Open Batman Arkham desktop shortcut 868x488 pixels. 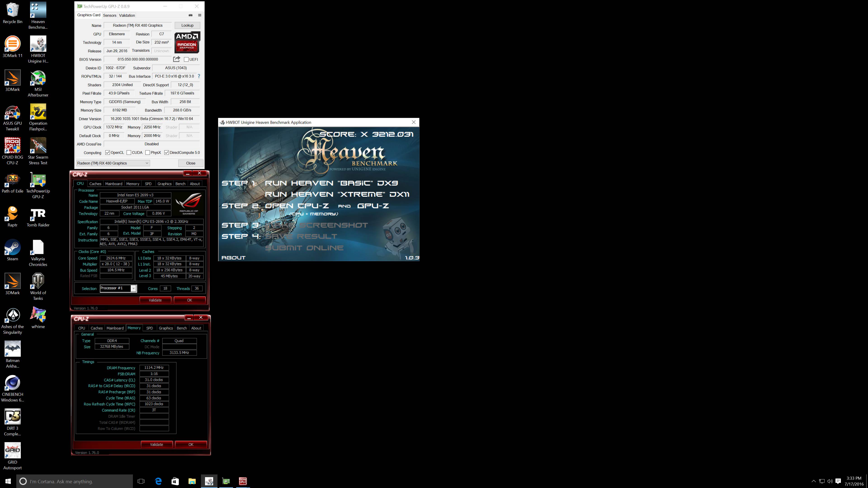(12, 355)
